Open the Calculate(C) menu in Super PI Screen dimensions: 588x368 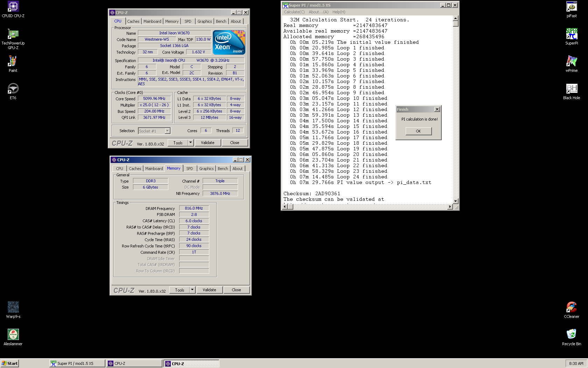point(294,12)
